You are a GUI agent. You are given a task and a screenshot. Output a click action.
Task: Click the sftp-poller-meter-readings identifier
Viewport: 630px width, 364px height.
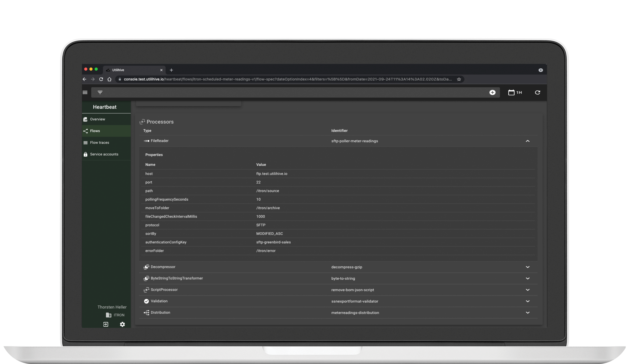355,141
